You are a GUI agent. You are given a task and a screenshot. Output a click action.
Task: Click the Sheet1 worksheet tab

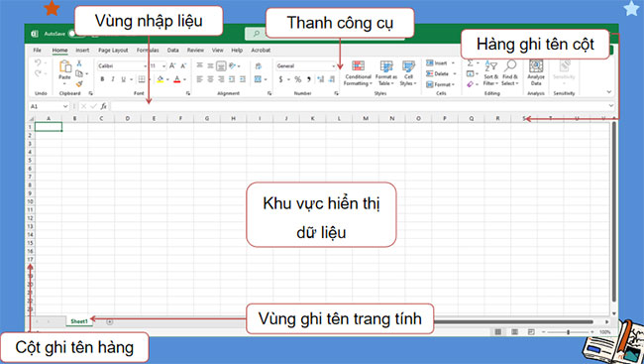(79, 321)
